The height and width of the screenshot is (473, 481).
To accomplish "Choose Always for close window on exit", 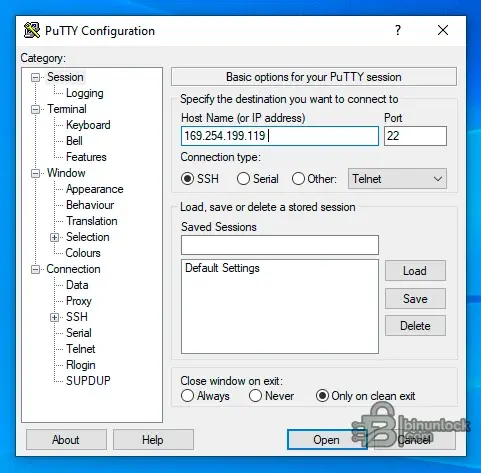I will tap(187, 396).
